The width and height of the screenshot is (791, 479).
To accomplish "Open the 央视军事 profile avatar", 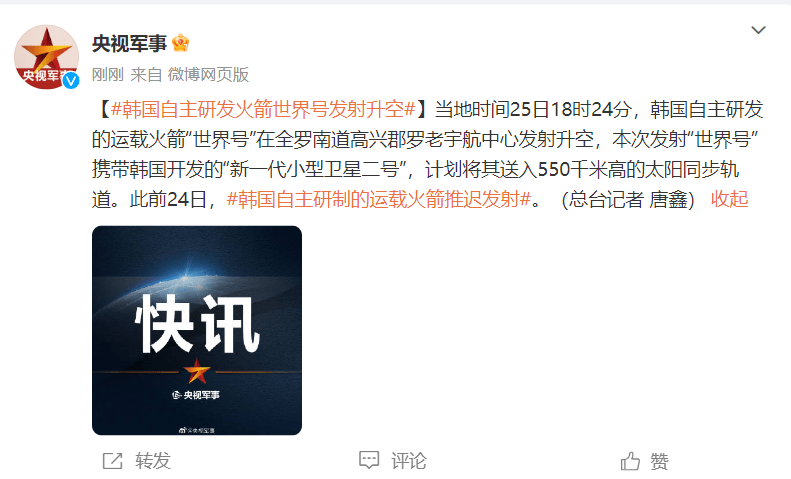I will (46, 57).
